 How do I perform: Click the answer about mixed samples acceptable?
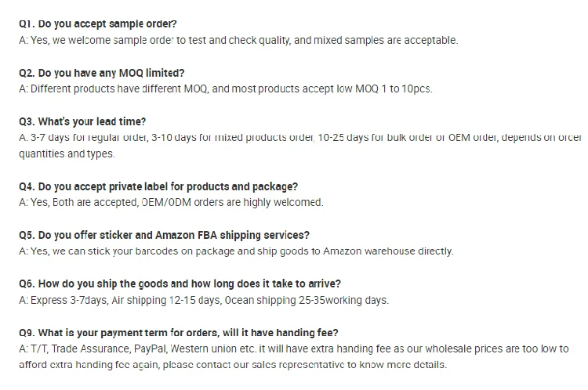(238, 40)
